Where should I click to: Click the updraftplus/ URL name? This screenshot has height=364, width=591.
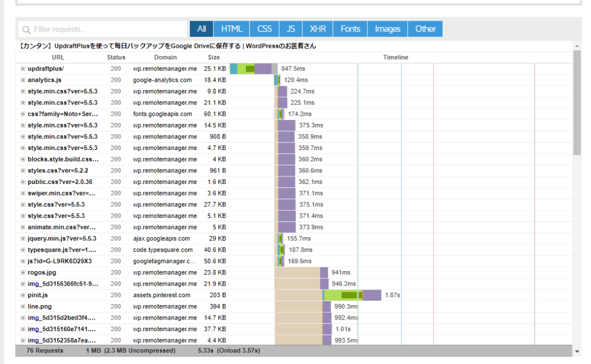pyautogui.click(x=46, y=69)
